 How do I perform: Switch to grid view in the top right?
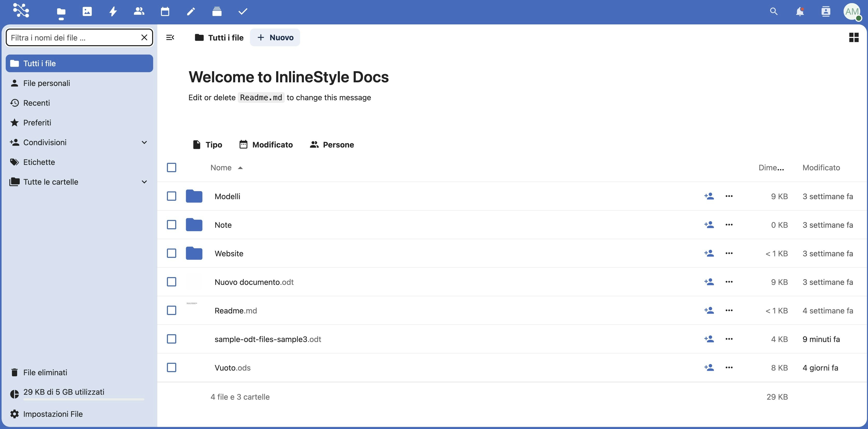(854, 37)
